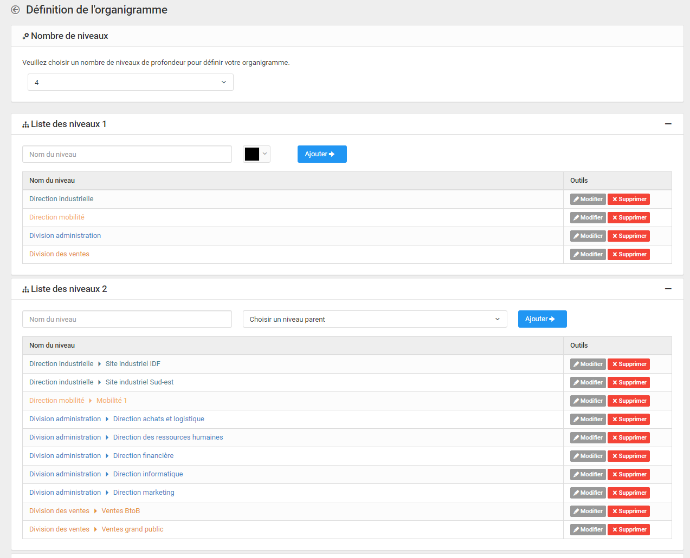
Task: Modify Direction financière entry
Action: pyautogui.click(x=588, y=456)
